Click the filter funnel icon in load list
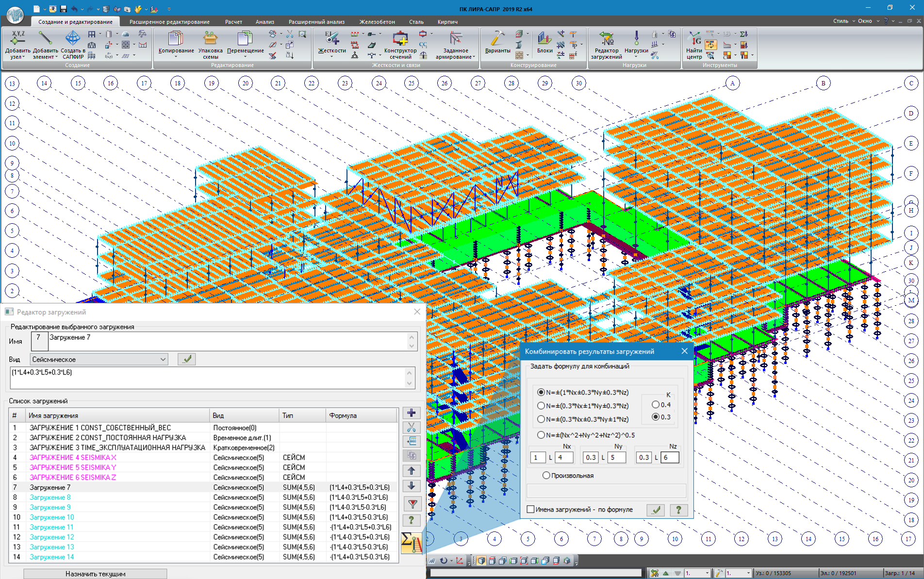Image resolution: width=924 pixels, height=579 pixels. 412,504
